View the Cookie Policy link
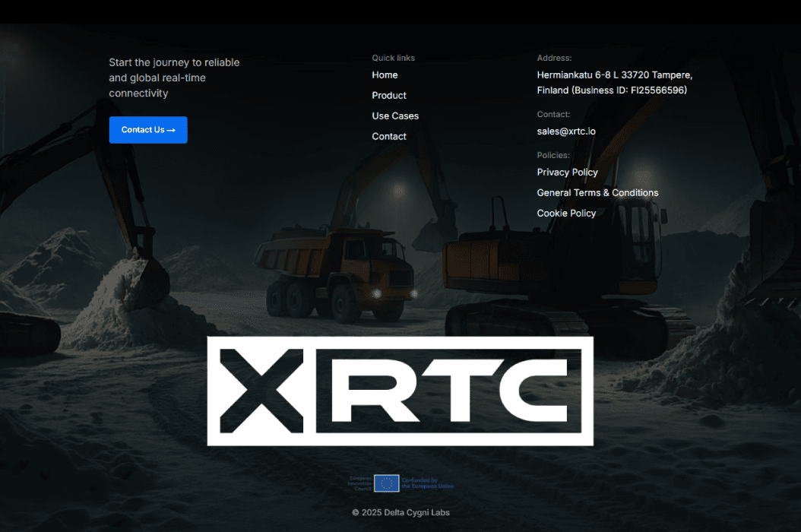The image size is (801, 532). tap(566, 213)
